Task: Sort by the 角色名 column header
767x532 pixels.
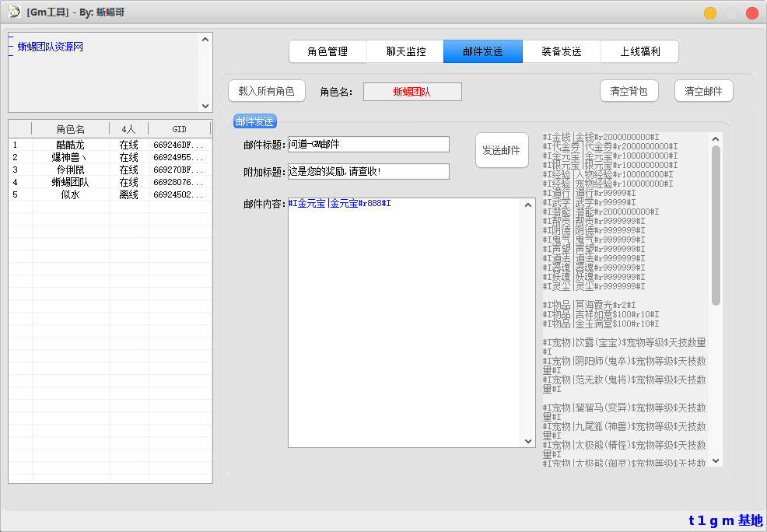Action: pyautogui.click(x=71, y=129)
